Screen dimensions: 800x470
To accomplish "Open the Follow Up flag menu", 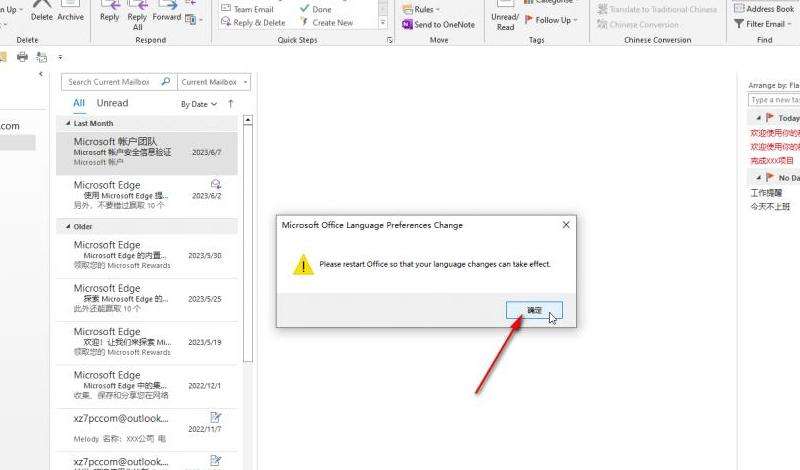I will [551, 20].
